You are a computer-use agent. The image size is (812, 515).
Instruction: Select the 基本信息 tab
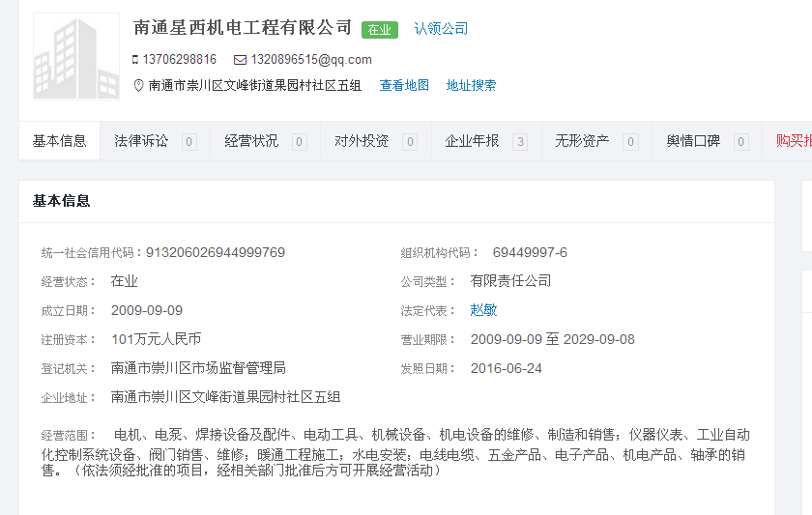click(x=60, y=141)
